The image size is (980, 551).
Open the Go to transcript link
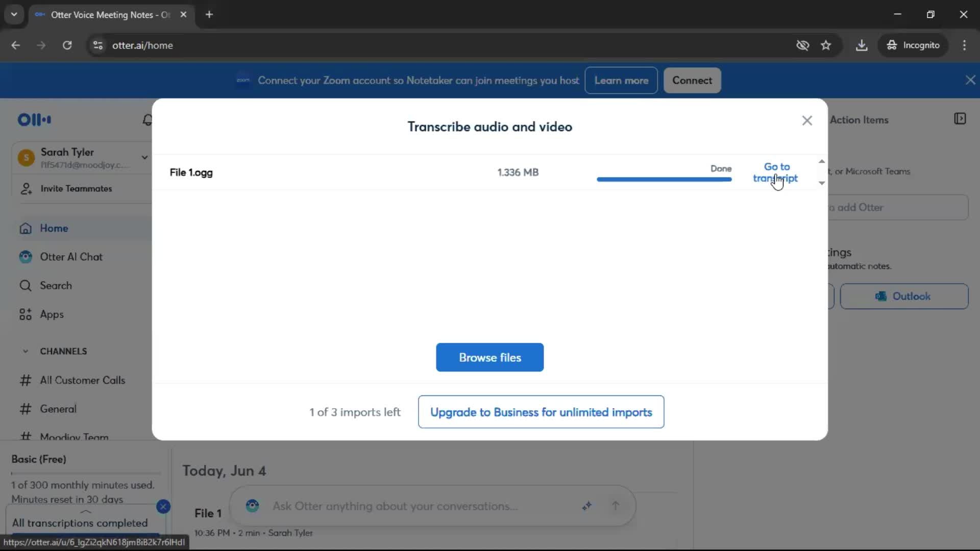[776, 172]
